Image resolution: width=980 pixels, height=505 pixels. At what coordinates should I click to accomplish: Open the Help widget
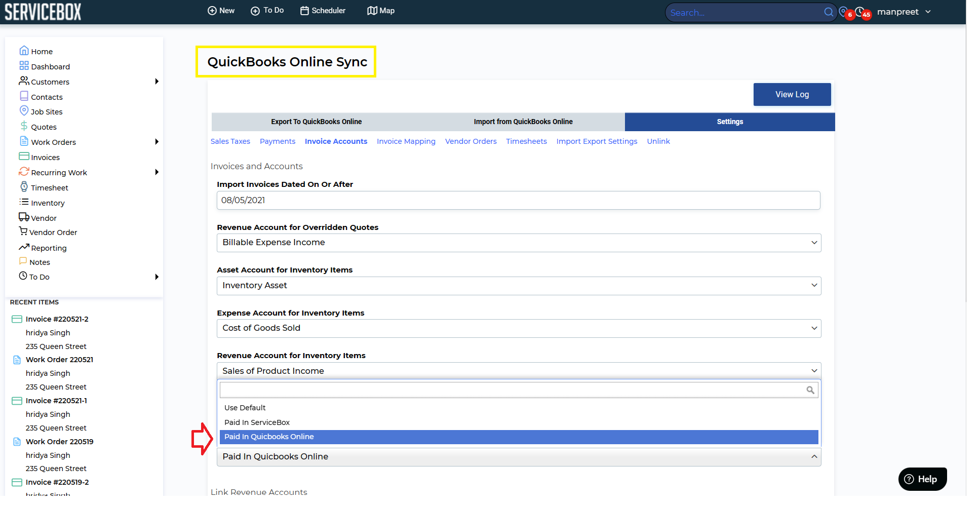tap(922, 479)
